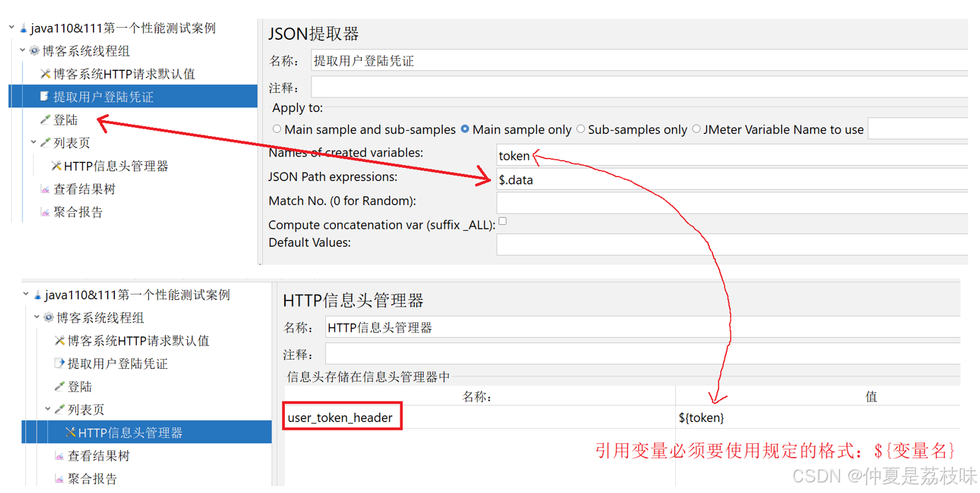
Task: Collapse 列表页 node in lower tree
Action: tap(48, 409)
